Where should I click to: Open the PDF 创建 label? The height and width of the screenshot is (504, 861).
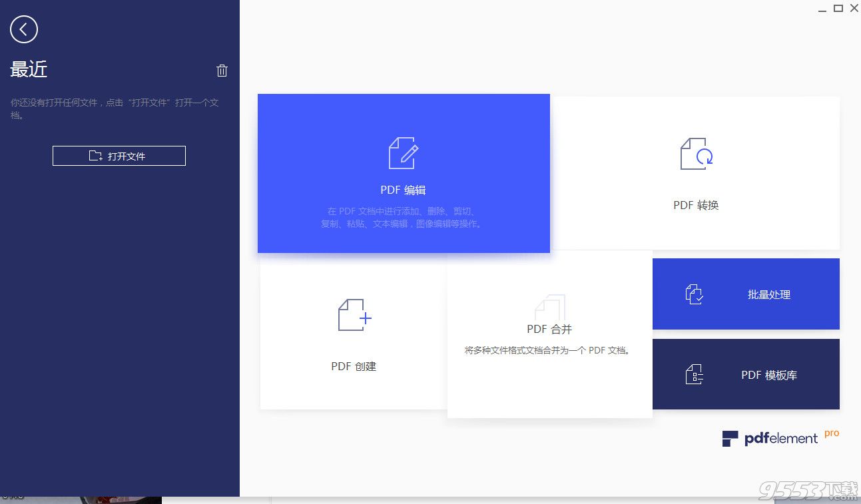coord(354,366)
